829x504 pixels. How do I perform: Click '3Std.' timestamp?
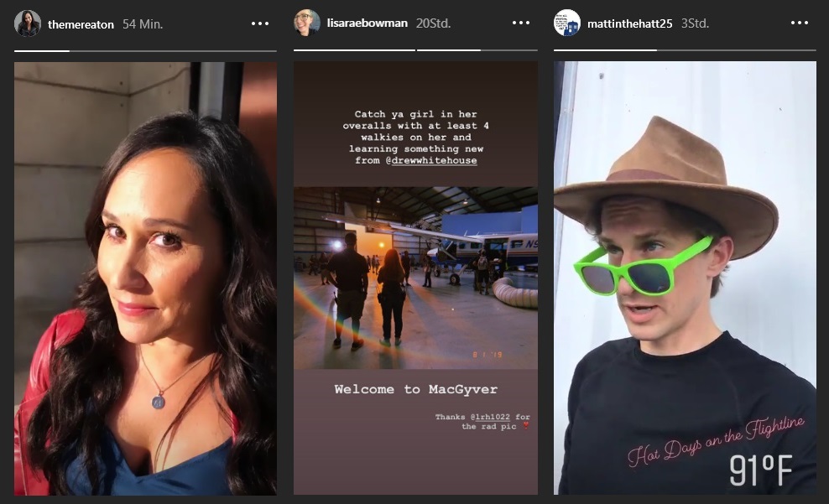click(695, 23)
